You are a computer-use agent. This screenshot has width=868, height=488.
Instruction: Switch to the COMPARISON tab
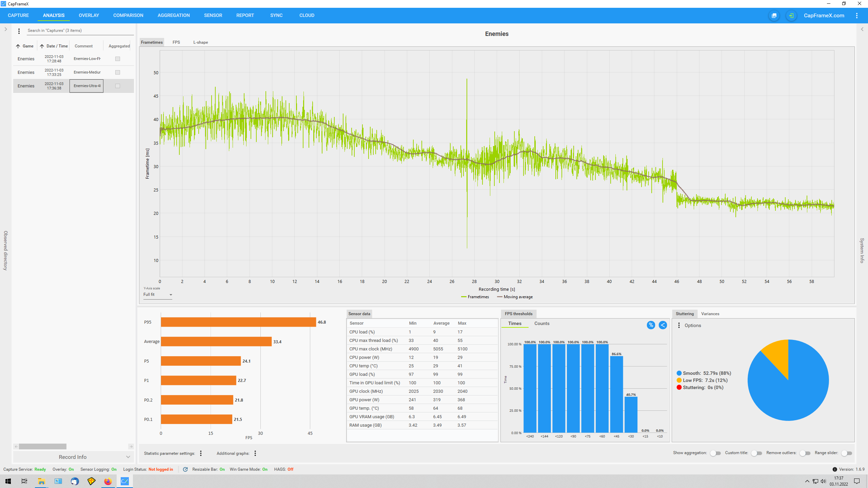point(128,16)
